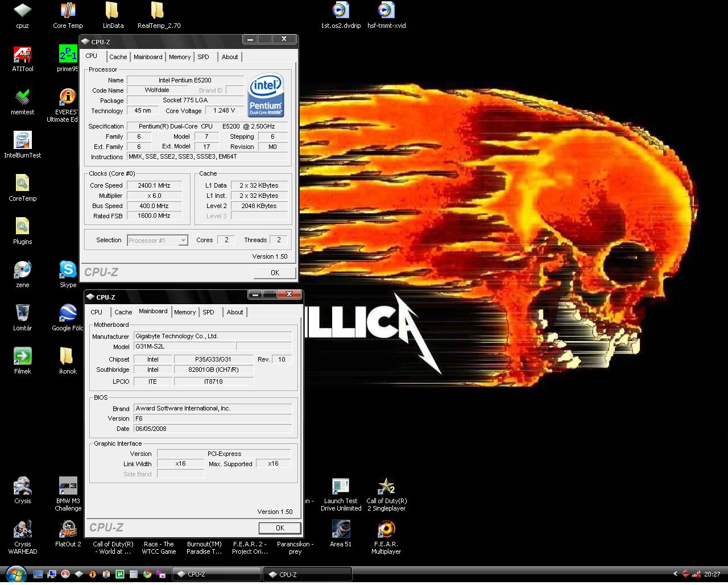
Task: Open Memory tab in processor CPU-Z window
Action: 180,57
